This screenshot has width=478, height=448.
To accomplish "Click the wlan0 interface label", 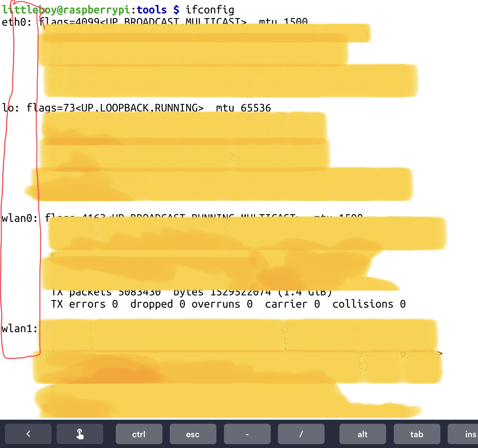I will coord(20,218).
